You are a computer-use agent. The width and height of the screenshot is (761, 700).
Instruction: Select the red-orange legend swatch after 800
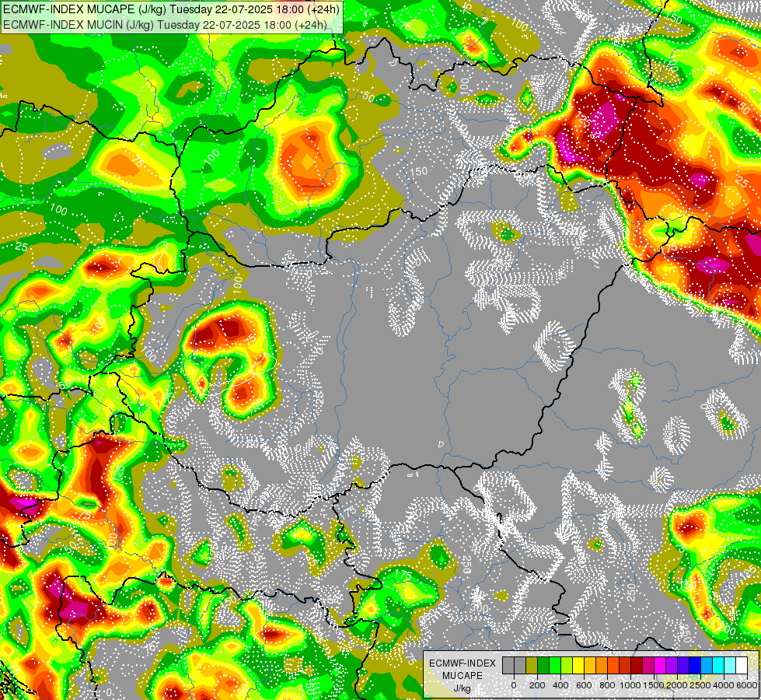[x=613, y=666]
